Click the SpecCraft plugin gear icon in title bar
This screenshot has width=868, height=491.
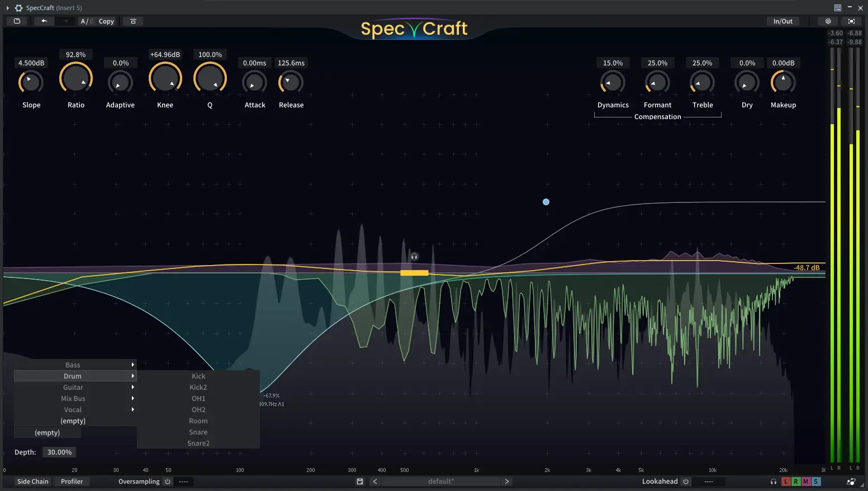(x=19, y=8)
